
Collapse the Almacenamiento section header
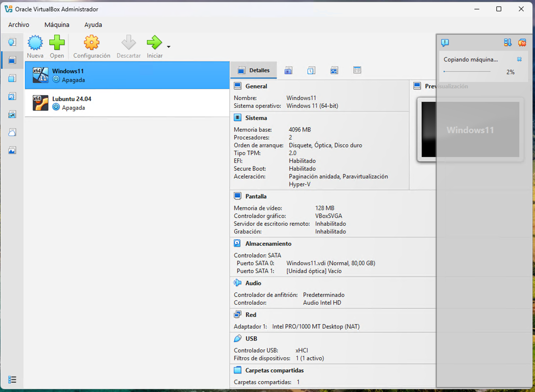click(x=268, y=244)
